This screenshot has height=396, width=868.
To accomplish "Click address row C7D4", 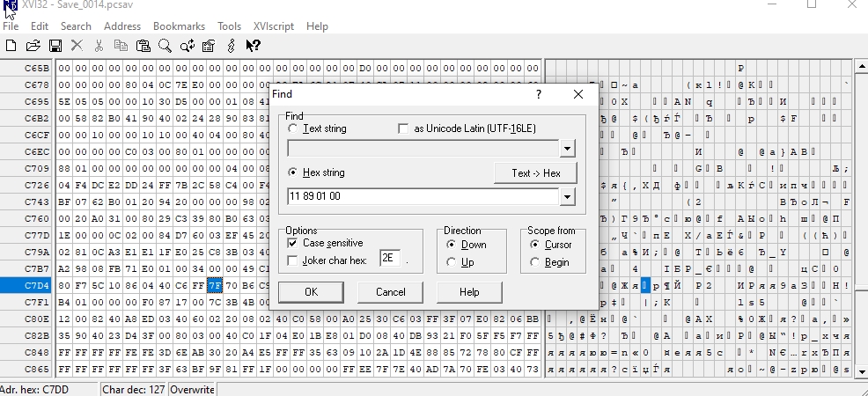I will [26, 285].
